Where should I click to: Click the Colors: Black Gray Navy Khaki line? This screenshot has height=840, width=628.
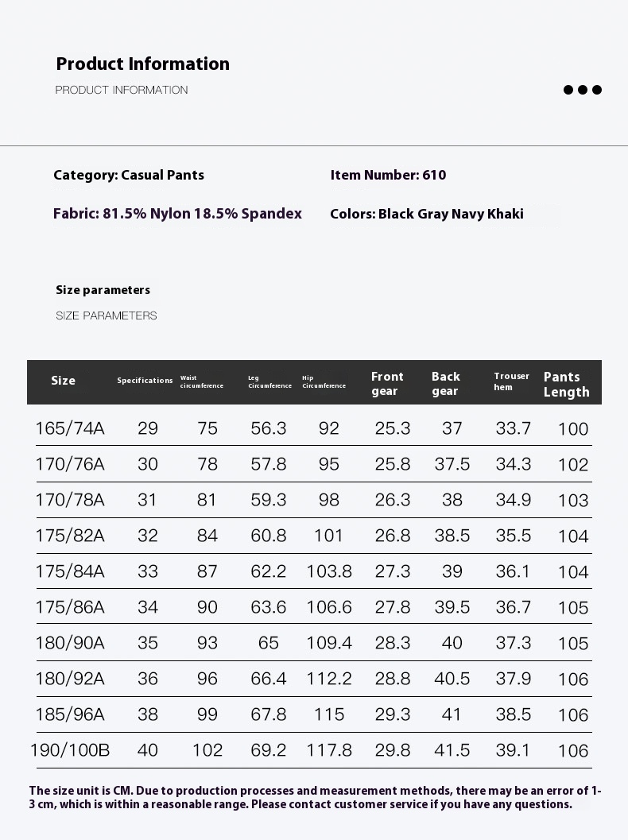point(427,214)
